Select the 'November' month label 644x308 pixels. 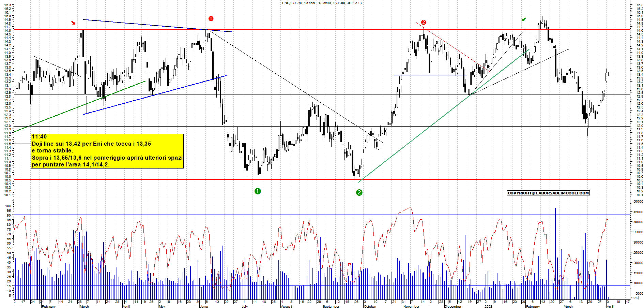point(411,306)
